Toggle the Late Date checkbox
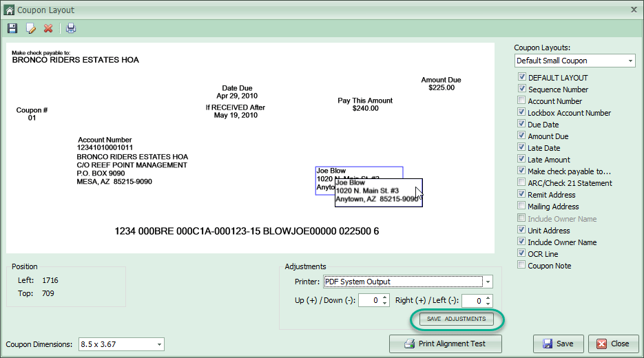The width and height of the screenshot is (644, 358). tap(521, 147)
